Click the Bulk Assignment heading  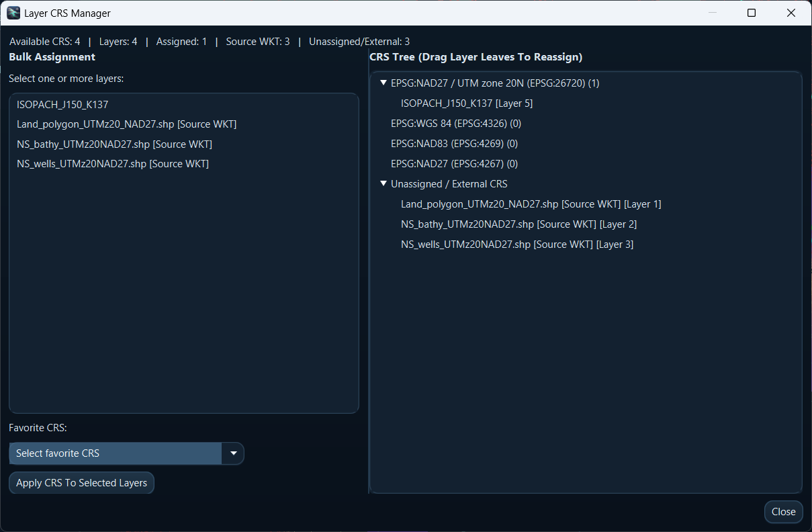(52, 57)
